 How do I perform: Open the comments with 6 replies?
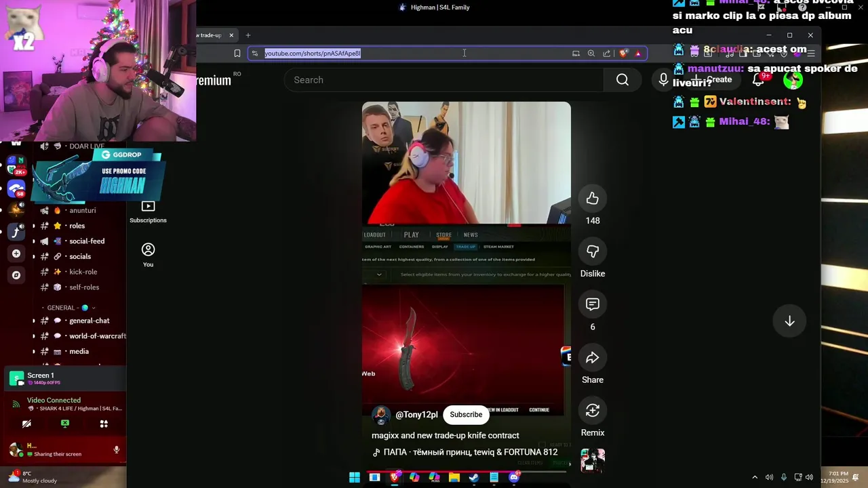593,304
